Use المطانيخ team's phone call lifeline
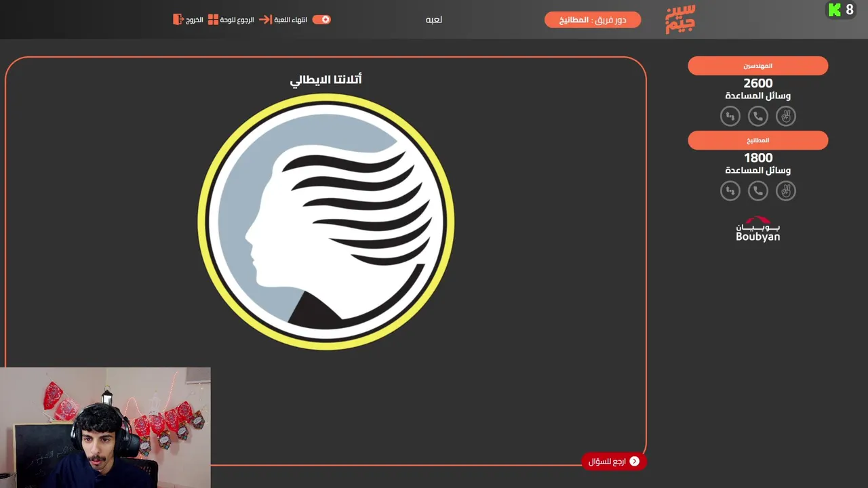868x488 pixels. 758,191
